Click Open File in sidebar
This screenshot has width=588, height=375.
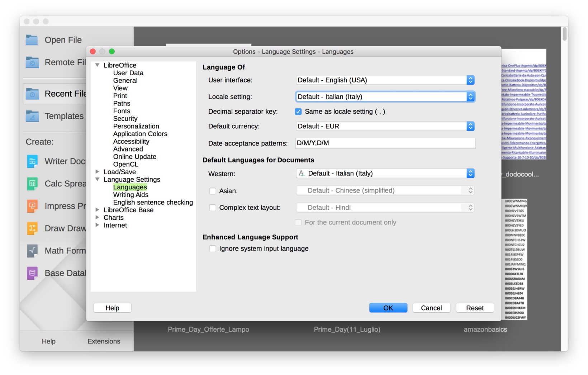click(x=63, y=40)
